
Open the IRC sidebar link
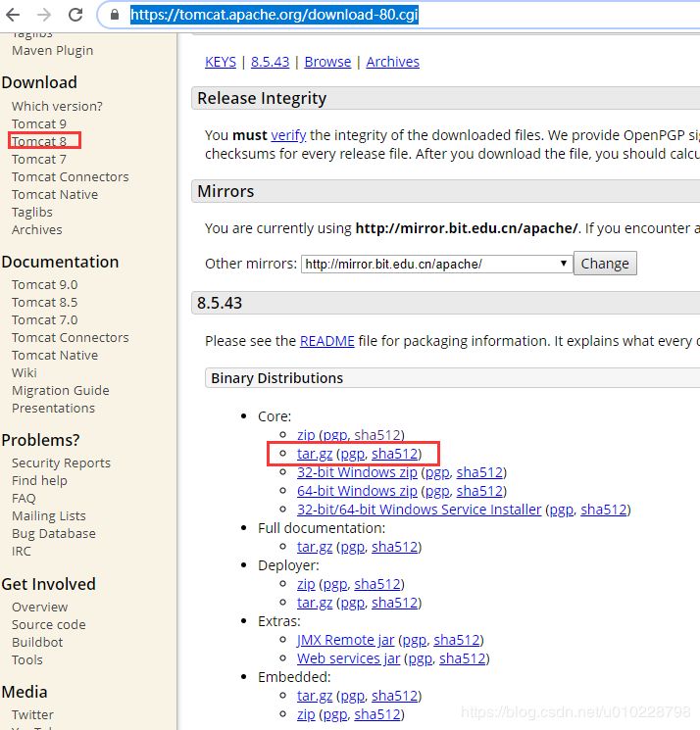click(x=22, y=552)
